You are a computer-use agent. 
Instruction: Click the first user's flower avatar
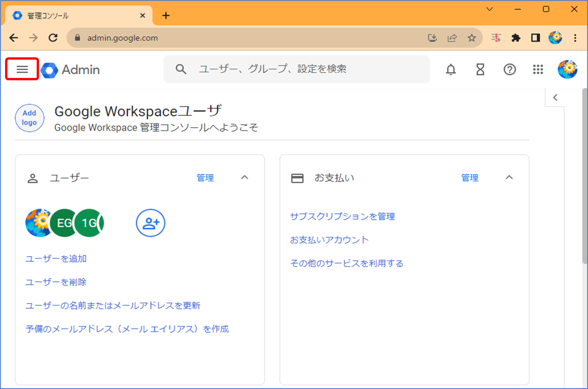pos(38,223)
